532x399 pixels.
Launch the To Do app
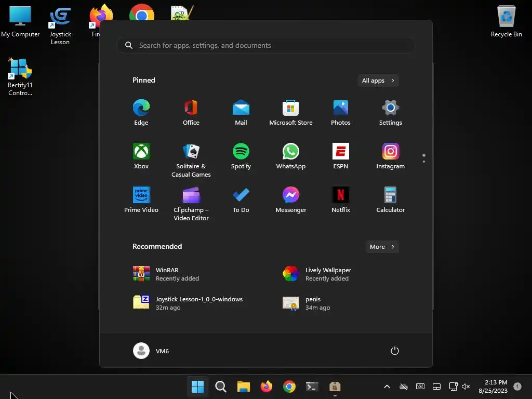[x=241, y=200]
